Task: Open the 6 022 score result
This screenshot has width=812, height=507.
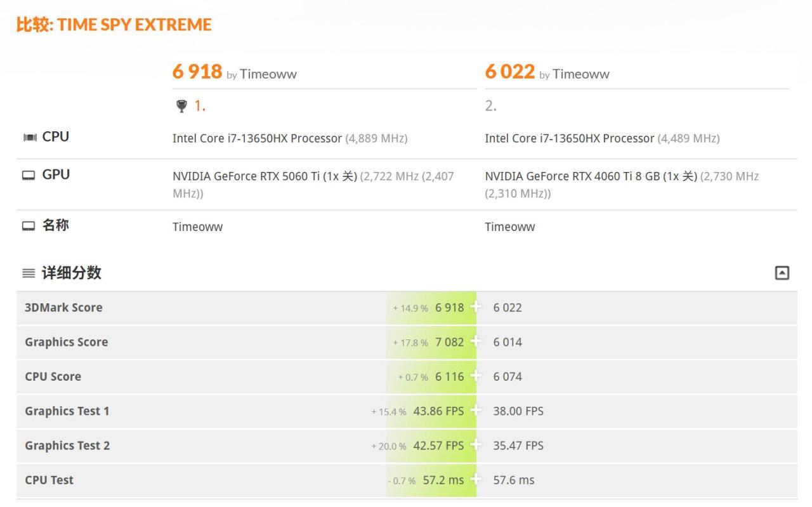Action: (509, 72)
